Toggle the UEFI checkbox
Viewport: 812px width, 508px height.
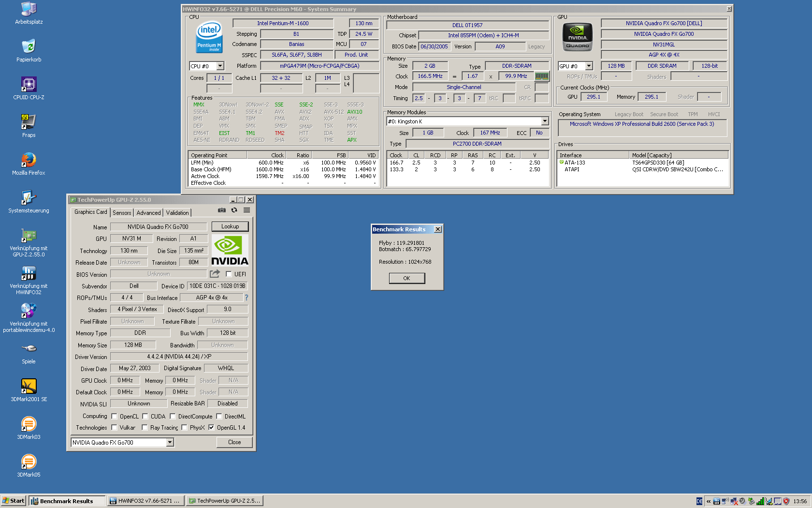click(229, 274)
